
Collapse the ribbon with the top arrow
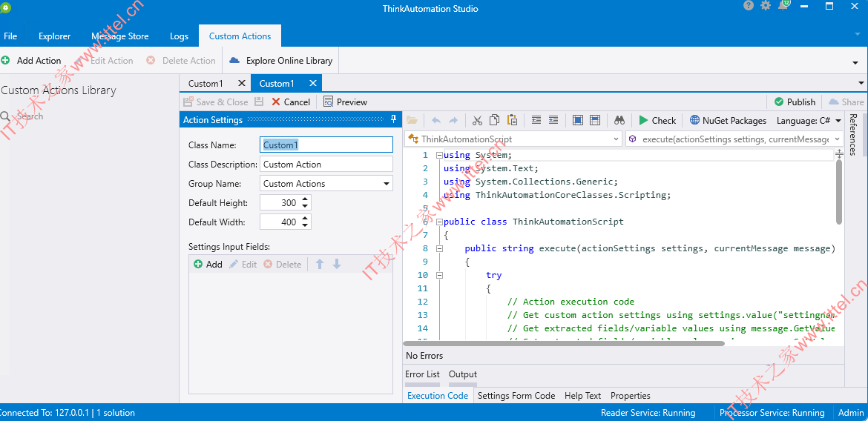click(857, 33)
